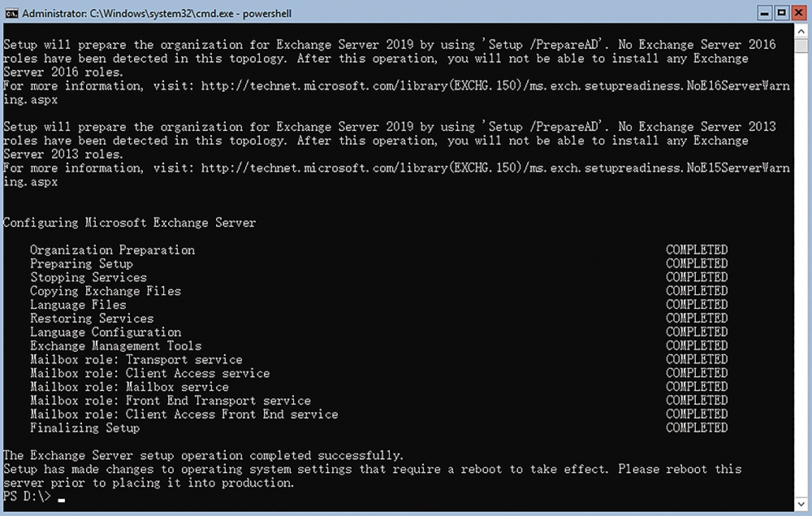Click the setup completed successfully message
This screenshot has height=516, width=812.
pyautogui.click(x=203, y=455)
